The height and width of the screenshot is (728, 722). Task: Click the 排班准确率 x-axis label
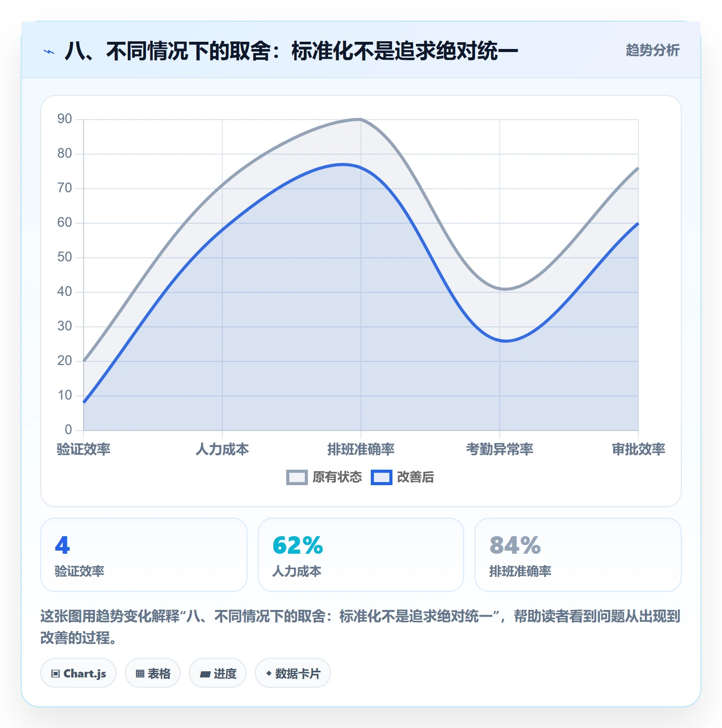click(361, 449)
